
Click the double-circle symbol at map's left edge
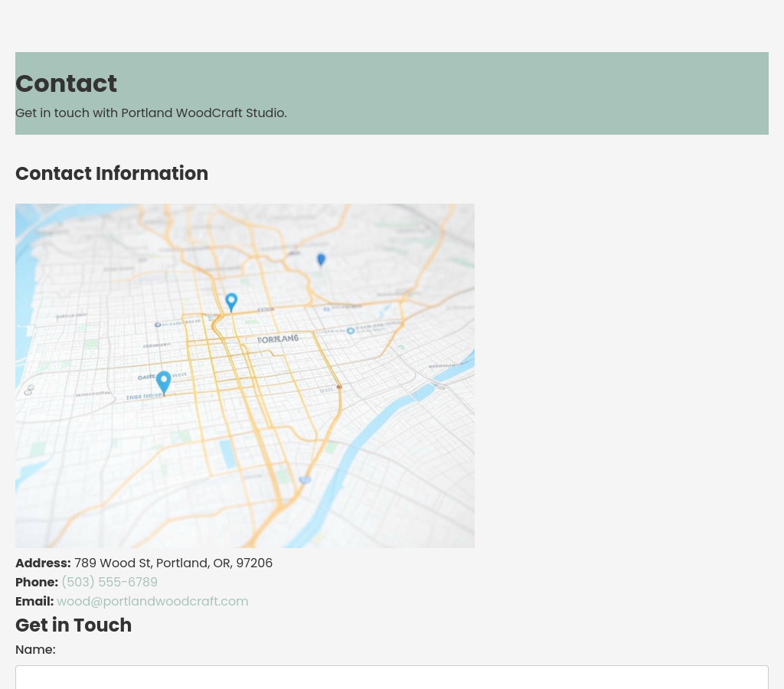(x=29, y=390)
